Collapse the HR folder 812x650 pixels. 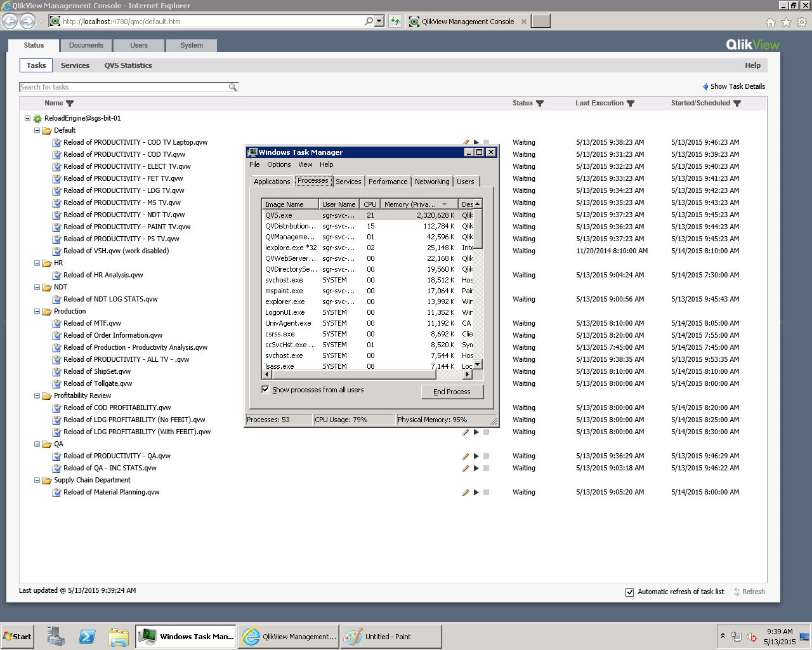37,263
